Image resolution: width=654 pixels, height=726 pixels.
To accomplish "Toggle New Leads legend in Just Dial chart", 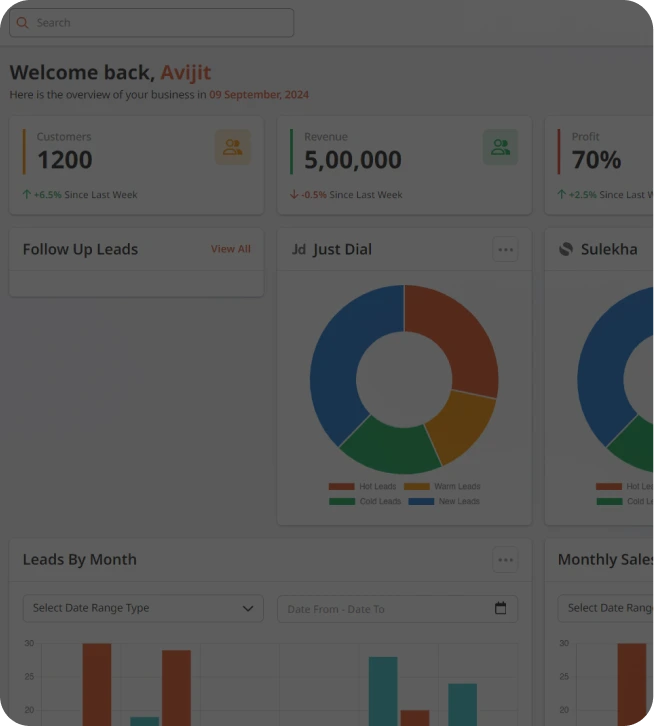I will 444,501.
